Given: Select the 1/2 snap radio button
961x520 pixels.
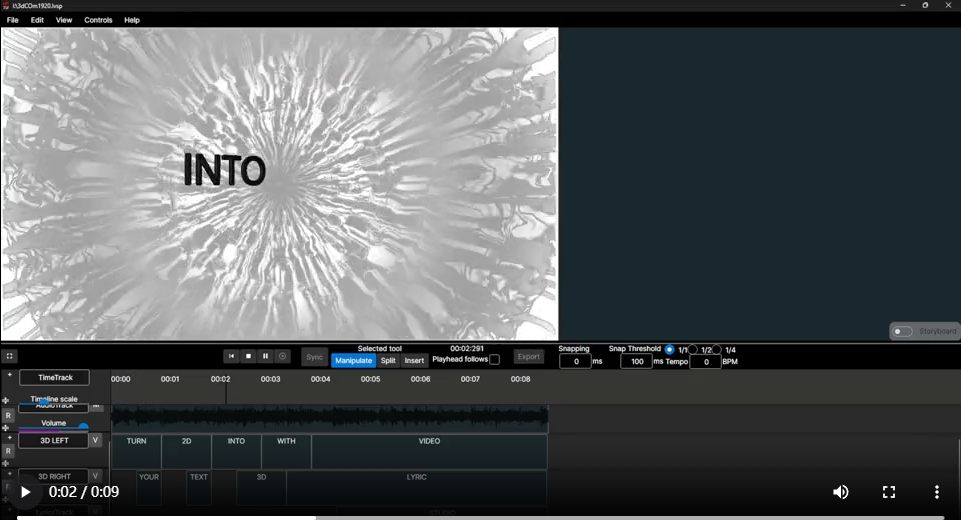Looking at the screenshot, I should point(693,350).
